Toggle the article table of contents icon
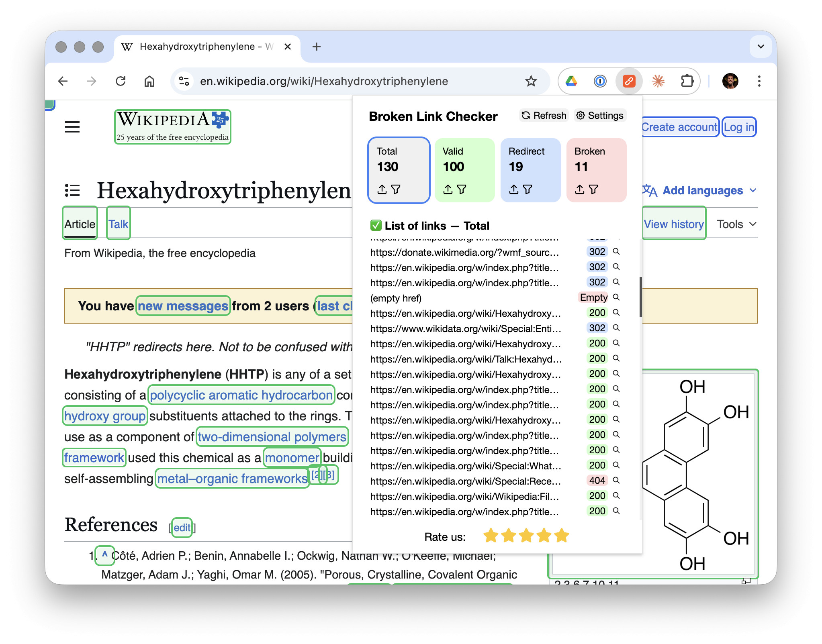Screen dimensions: 822x644 (x=72, y=190)
